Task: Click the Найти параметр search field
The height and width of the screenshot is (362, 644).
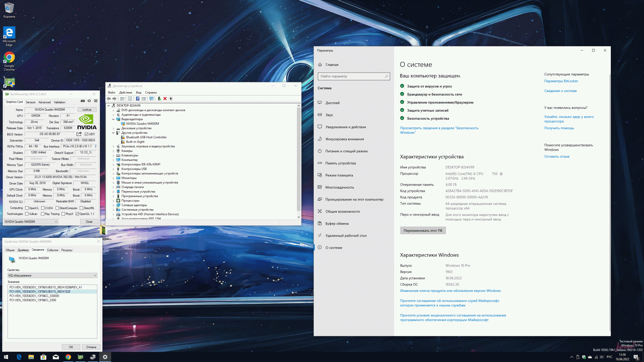Action: tap(351, 76)
